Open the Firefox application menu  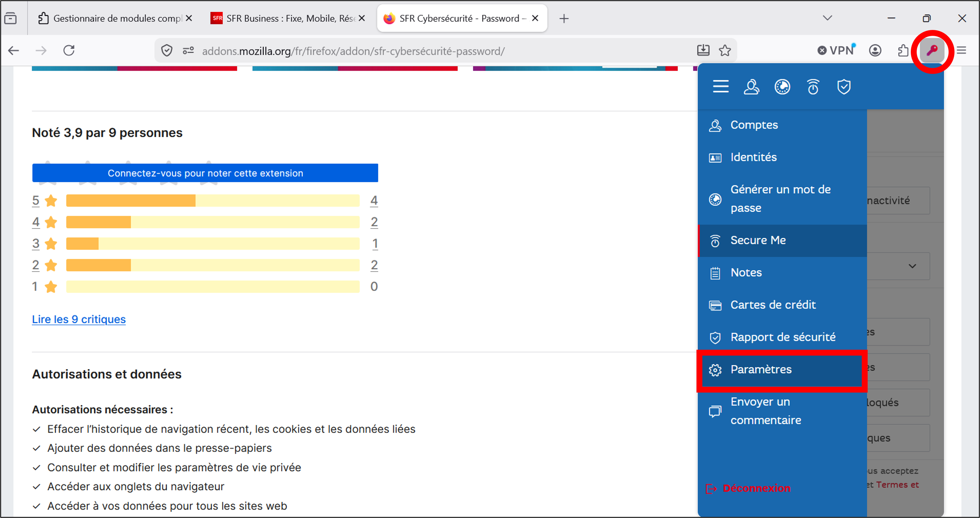tap(961, 51)
